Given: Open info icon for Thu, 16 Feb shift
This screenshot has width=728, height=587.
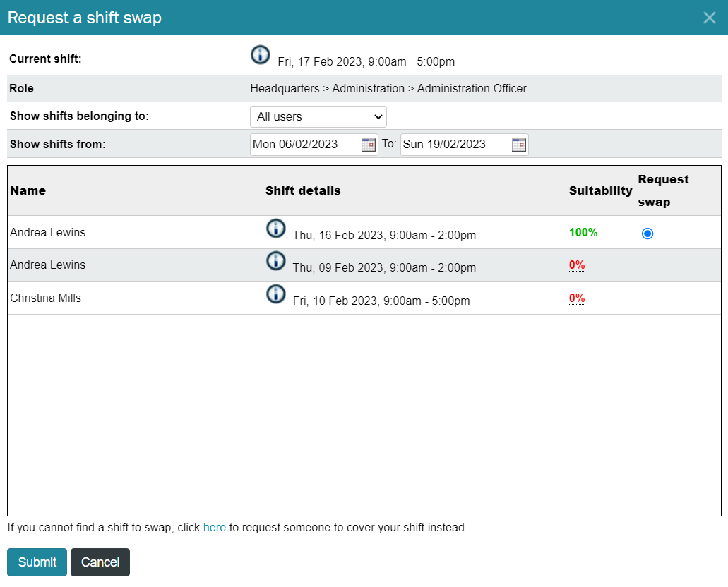Looking at the screenshot, I should point(276,229).
